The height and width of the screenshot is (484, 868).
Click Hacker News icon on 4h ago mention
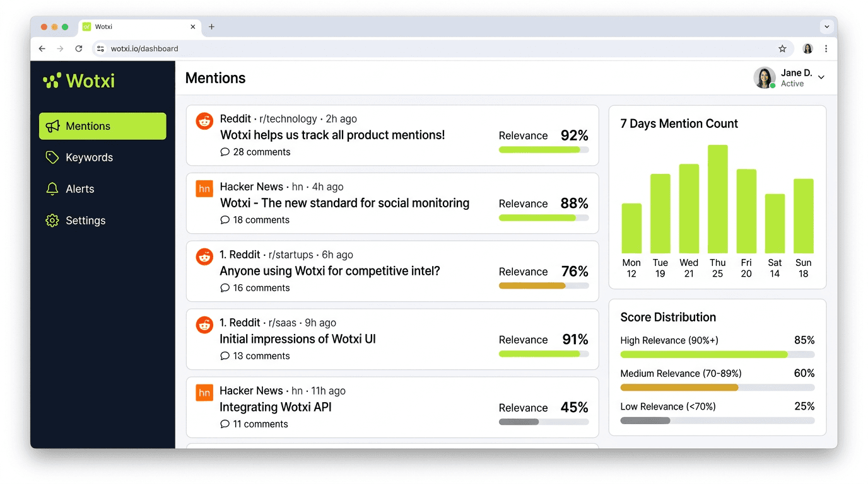[x=204, y=189]
